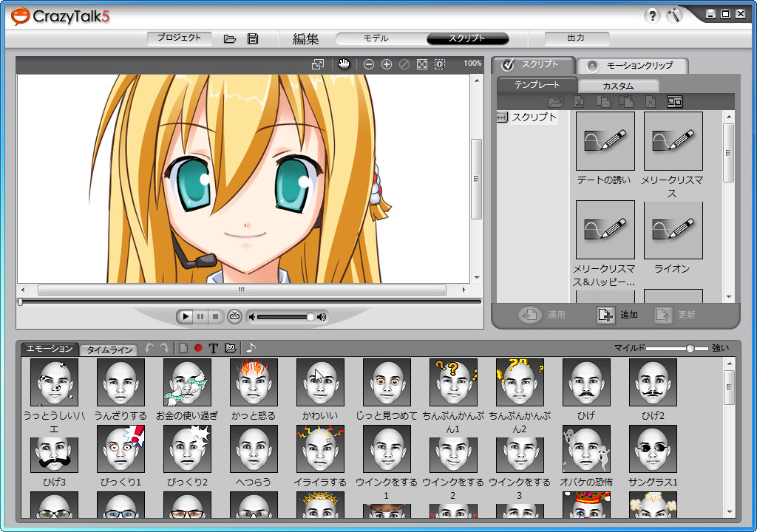This screenshot has height=532, width=757.
Task: Select the カスタム tab
Action: pyautogui.click(x=618, y=86)
